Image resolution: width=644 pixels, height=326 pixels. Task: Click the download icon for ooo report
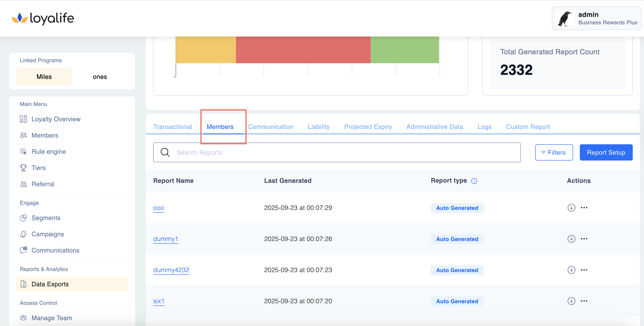571,208
